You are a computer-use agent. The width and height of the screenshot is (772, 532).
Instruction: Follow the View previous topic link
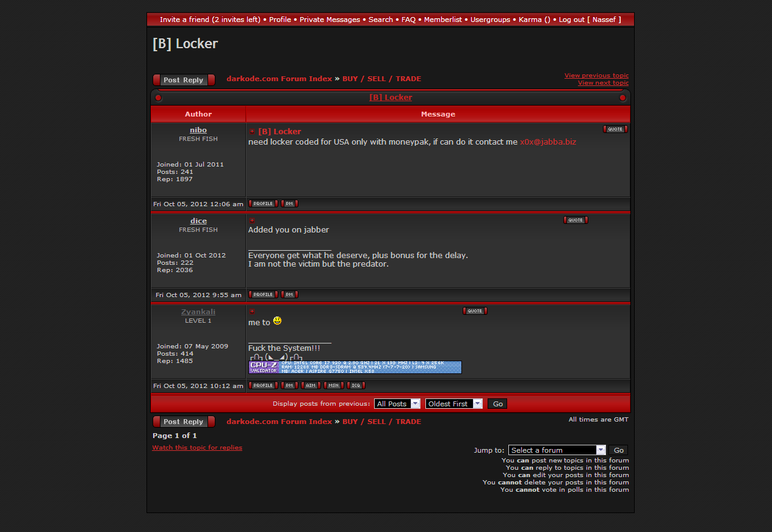[x=596, y=76]
